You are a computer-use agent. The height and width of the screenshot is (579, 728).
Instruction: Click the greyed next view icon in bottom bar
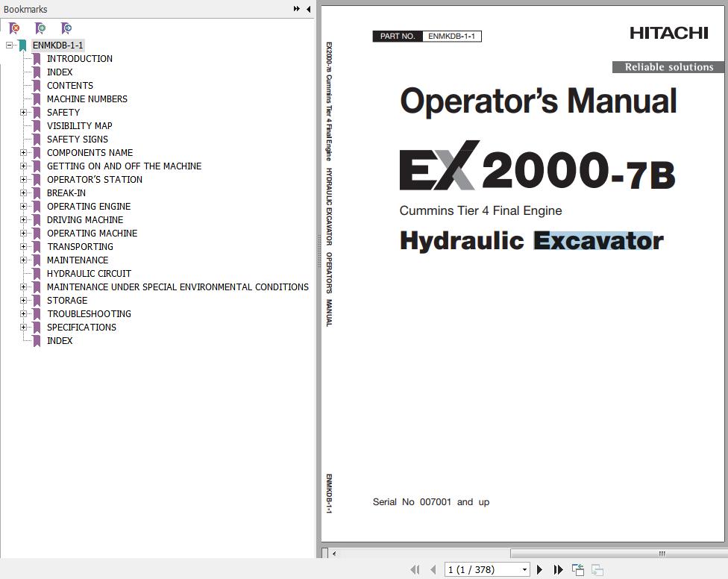click(x=597, y=569)
